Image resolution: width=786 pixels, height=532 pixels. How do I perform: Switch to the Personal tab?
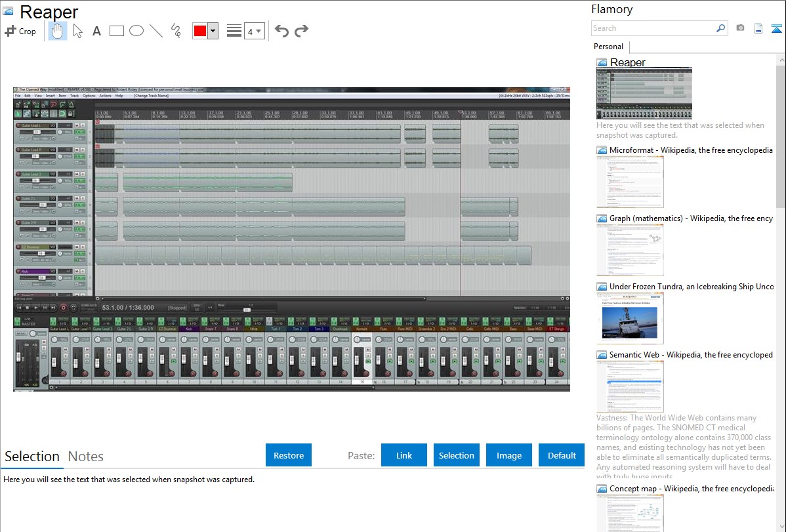609,47
